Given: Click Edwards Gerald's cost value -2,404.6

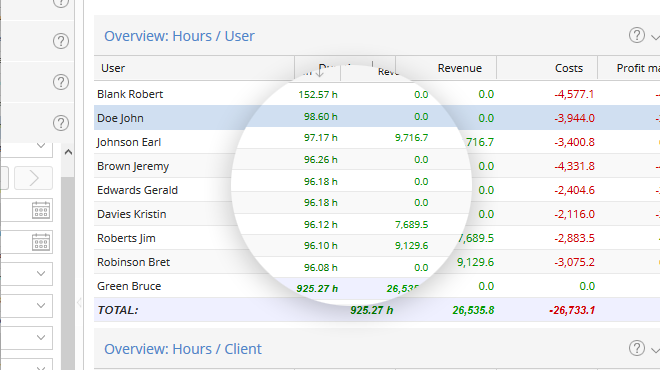Looking at the screenshot, I should point(574,190).
